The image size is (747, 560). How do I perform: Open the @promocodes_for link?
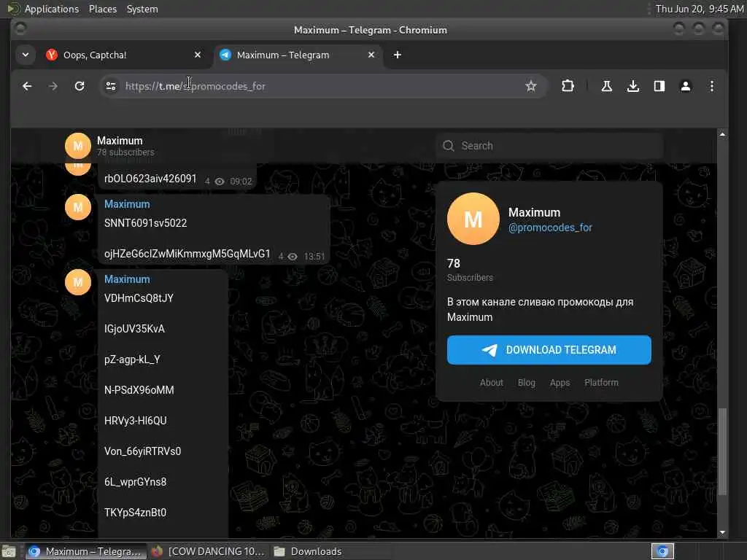point(550,227)
